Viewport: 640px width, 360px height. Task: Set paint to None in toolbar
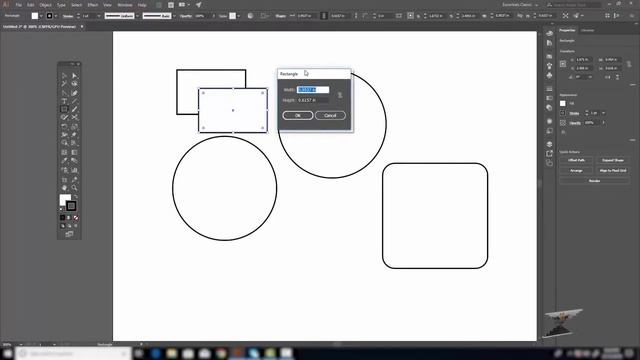76,218
